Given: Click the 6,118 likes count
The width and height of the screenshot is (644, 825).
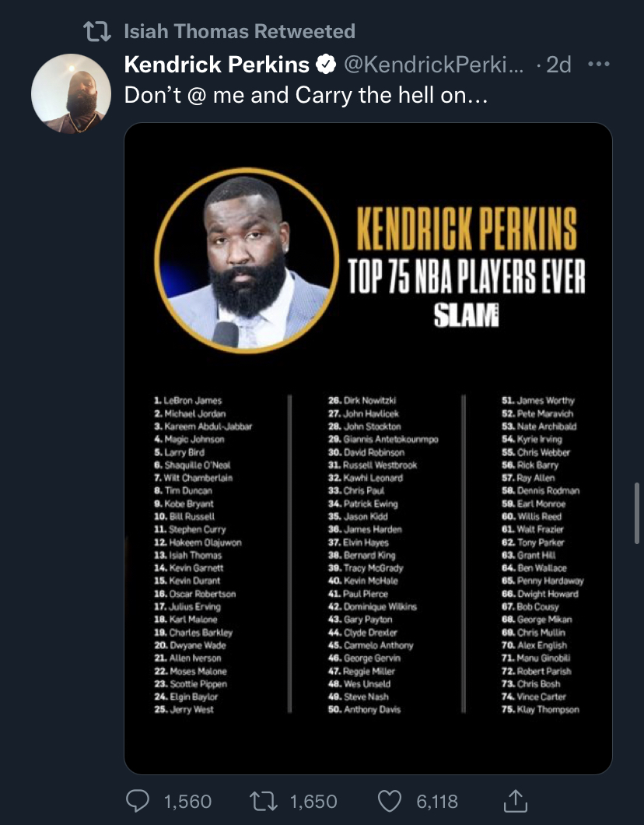Looking at the screenshot, I should click(437, 801).
